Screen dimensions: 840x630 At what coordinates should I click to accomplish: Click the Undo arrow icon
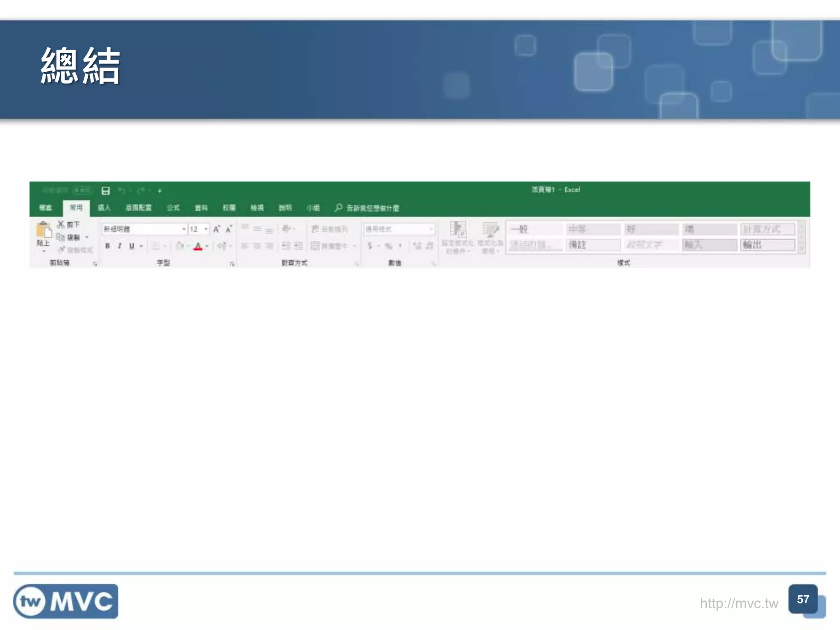point(122,190)
